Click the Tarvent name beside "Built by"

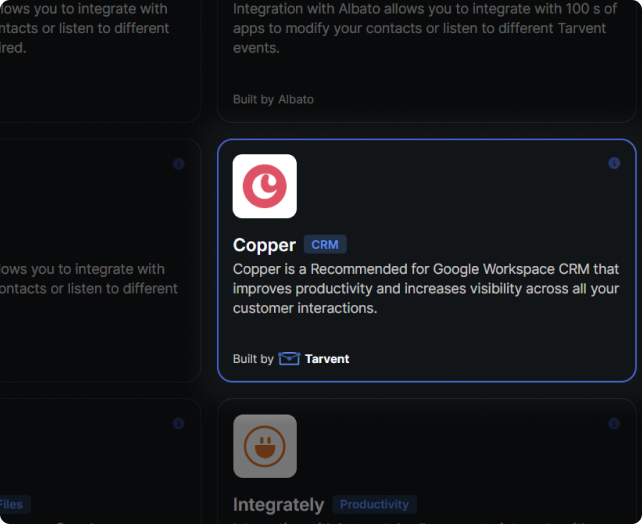(327, 359)
